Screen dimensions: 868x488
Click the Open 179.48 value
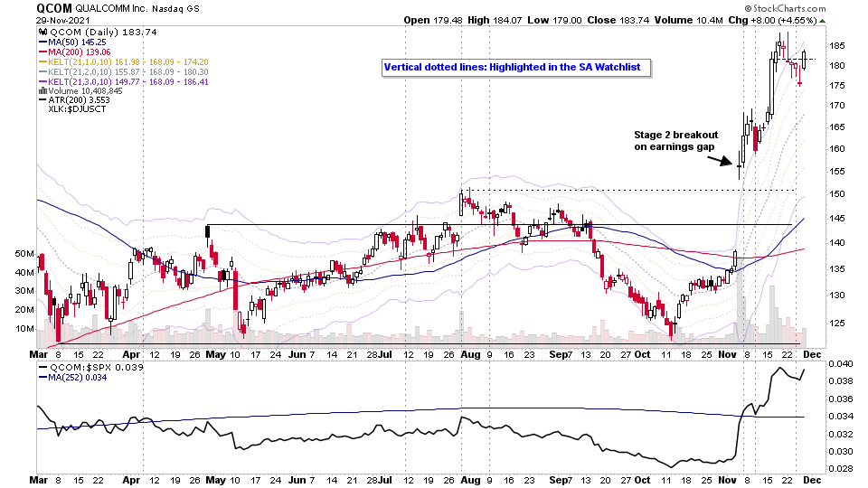433,21
